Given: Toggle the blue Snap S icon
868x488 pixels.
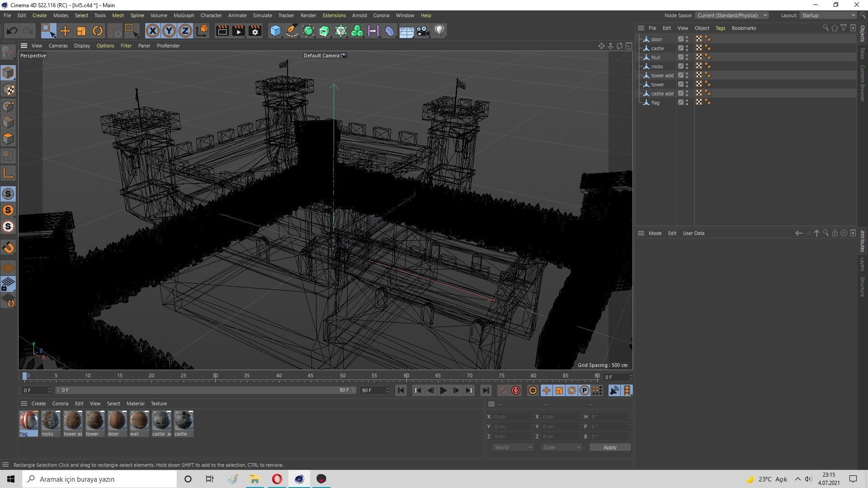Looking at the screenshot, I should (x=8, y=194).
